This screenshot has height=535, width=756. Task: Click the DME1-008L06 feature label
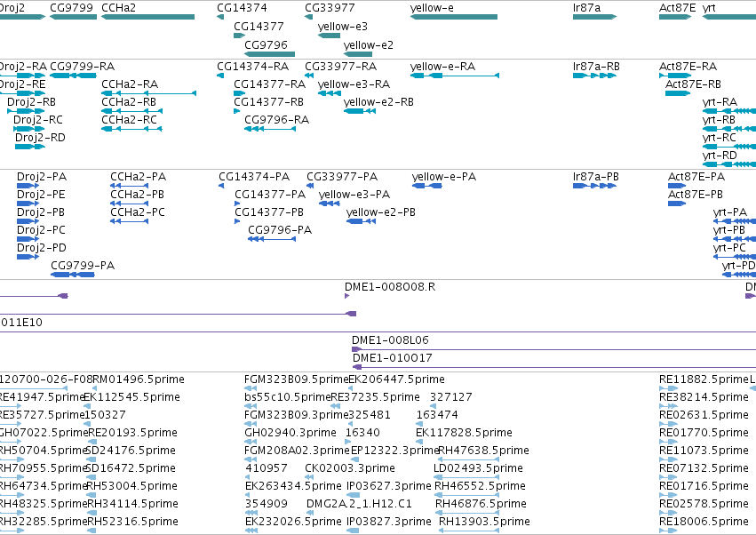(x=390, y=340)
